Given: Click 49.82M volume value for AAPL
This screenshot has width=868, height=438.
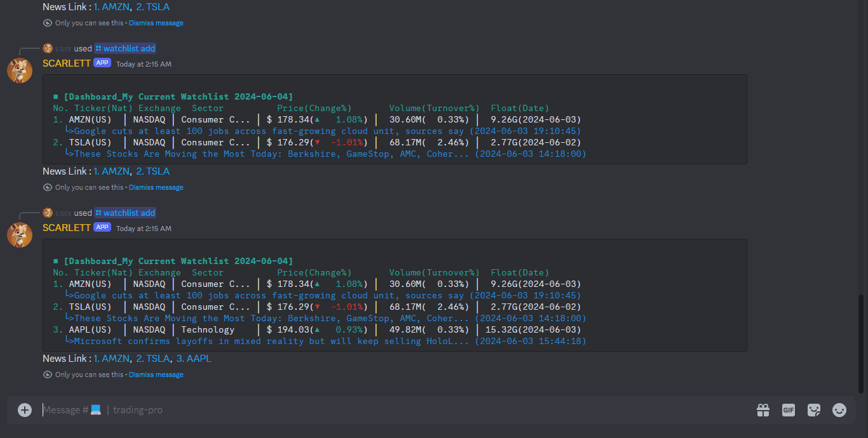Looking at the screenshot, I should pyautogui.click(x=405, y=329).
